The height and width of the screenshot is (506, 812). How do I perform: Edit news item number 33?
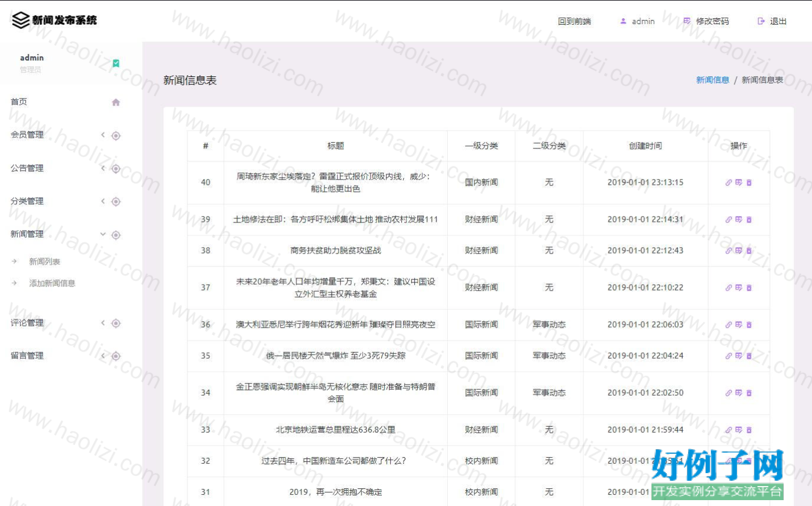[739, 430]
